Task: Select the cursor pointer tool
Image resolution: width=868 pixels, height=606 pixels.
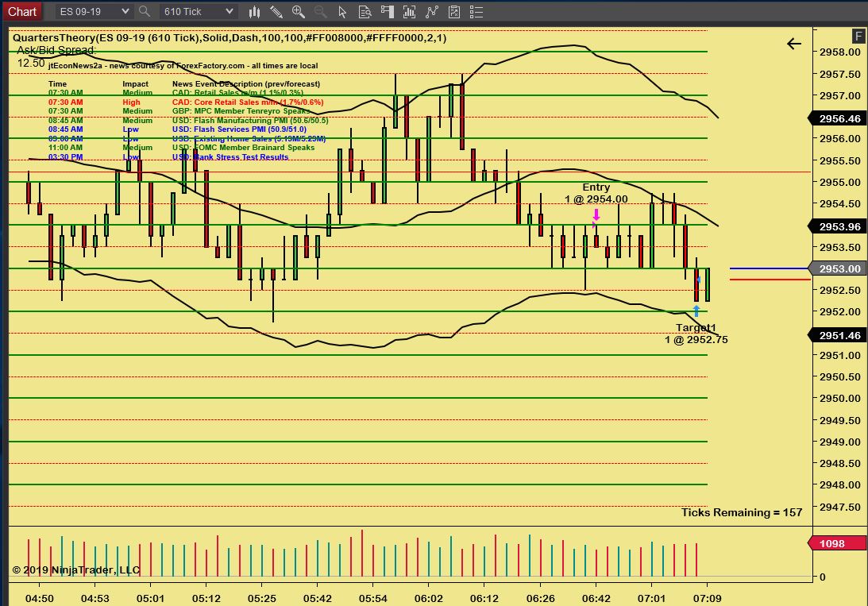Action: pyautogui.click(x=342, y=12)
